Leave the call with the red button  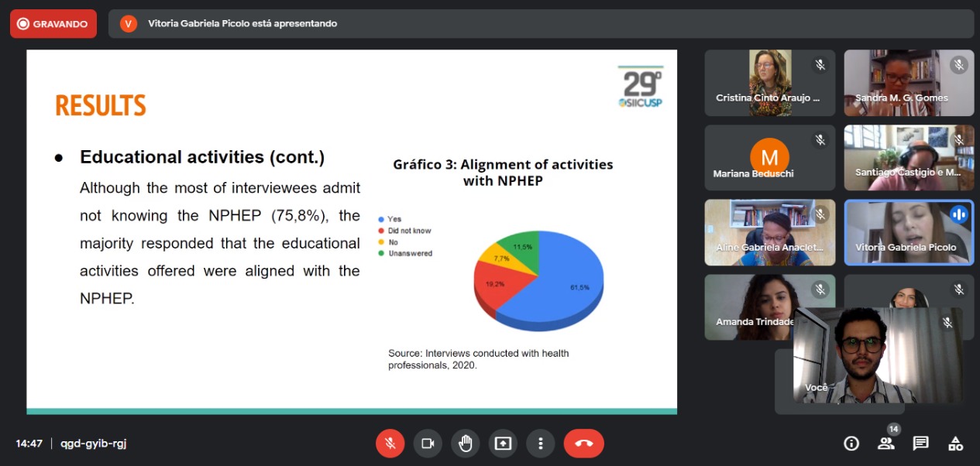click(x=583, y=444)
